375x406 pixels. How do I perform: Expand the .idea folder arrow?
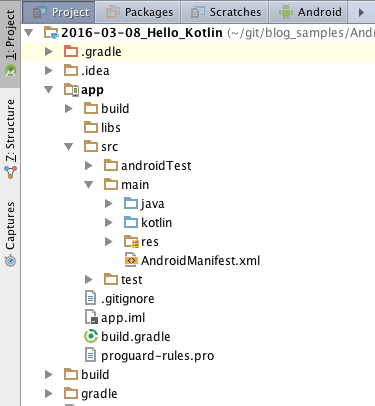pyautogui.click(x=49, y=71)
